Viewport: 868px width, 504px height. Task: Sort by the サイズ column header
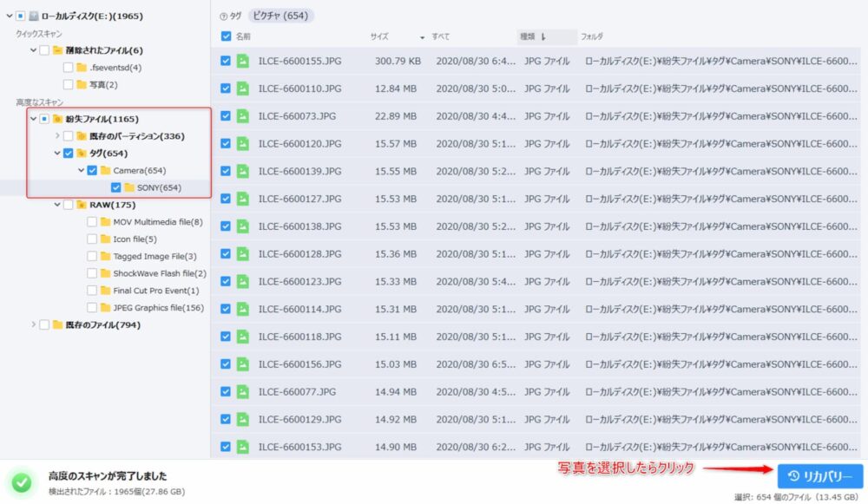pyautogui.click(x=379, y=36)
